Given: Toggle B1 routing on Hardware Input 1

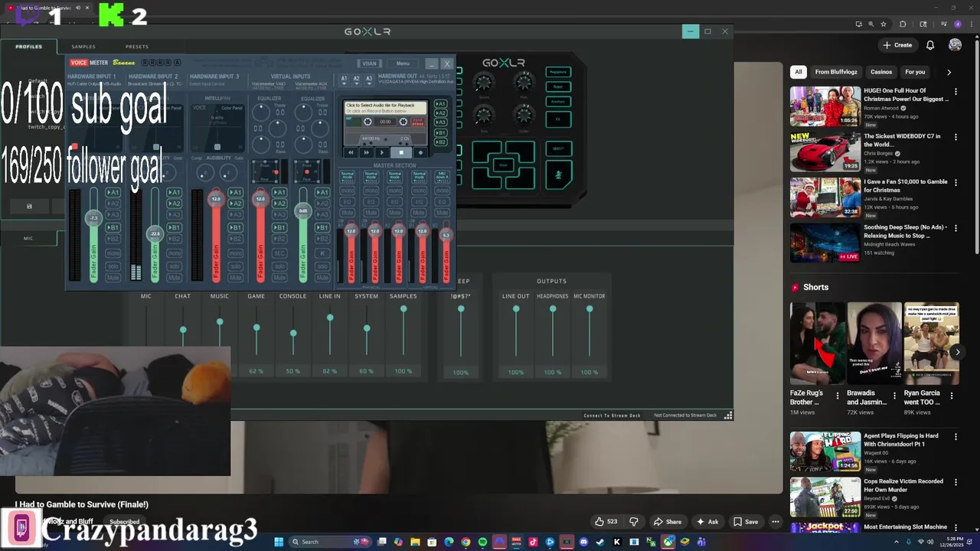Looking at the screenshot, I should (x=113, y=227).
